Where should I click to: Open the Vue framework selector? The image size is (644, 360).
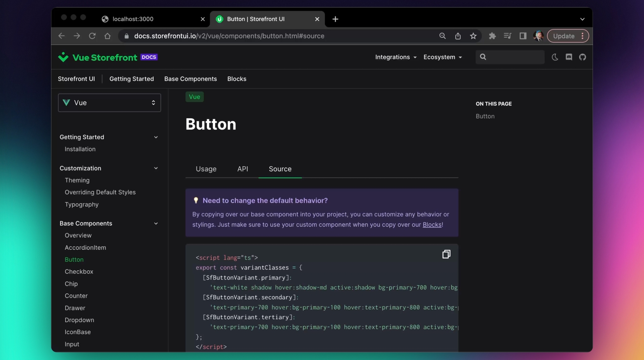(x=109, y=103)
